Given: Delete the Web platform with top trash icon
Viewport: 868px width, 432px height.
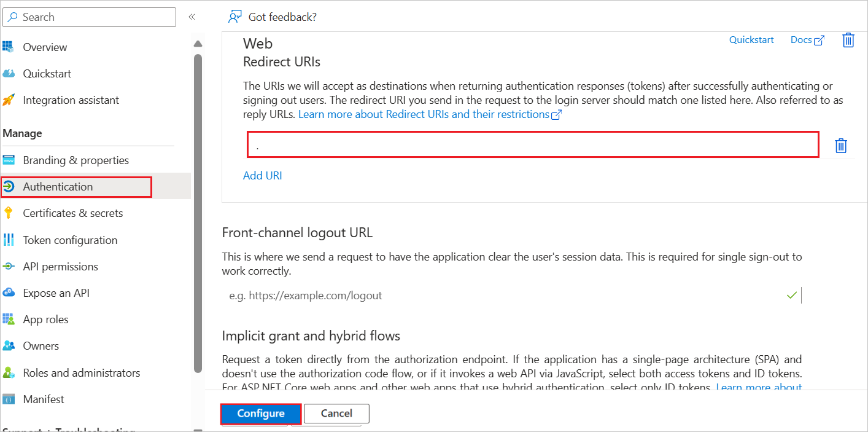Looking at the screenshot, I should (x=848, y=40).
